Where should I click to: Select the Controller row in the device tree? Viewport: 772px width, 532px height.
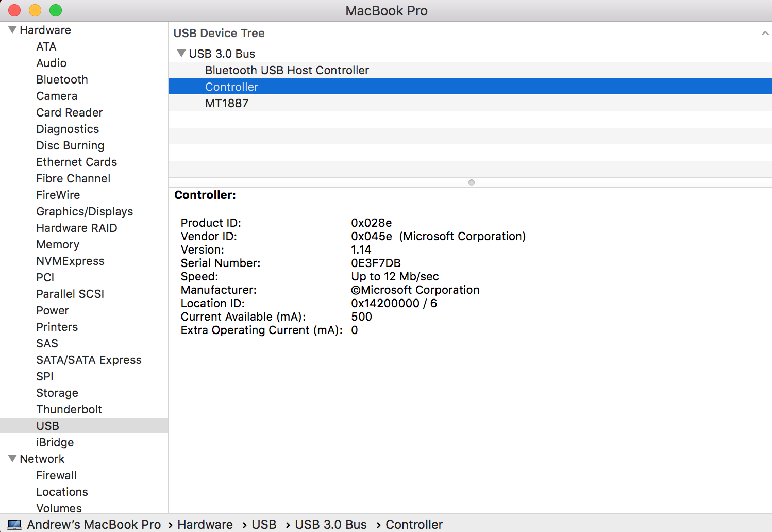(x=231, y=86)
